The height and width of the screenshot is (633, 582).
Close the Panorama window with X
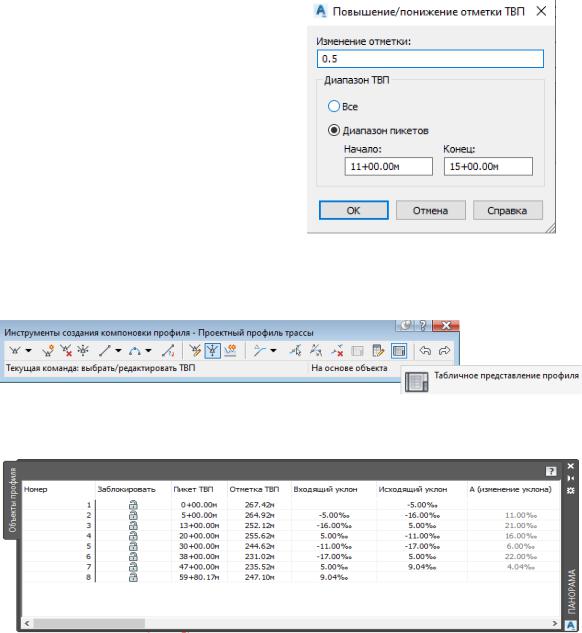[571, 466]
